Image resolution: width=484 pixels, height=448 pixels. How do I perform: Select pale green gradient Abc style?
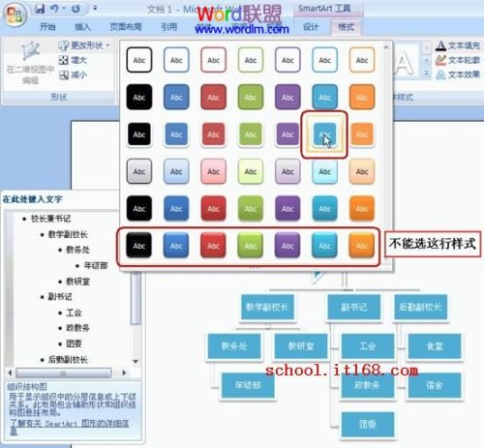click(251, 171)
